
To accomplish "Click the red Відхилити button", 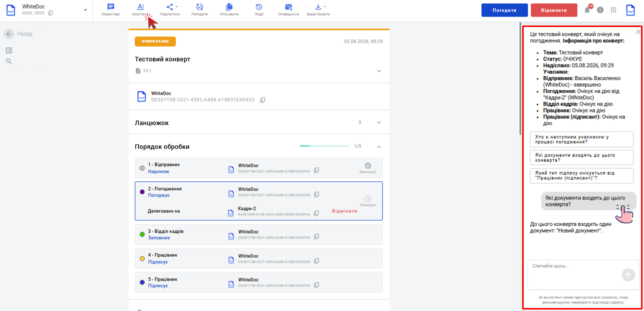I will 554,10.
